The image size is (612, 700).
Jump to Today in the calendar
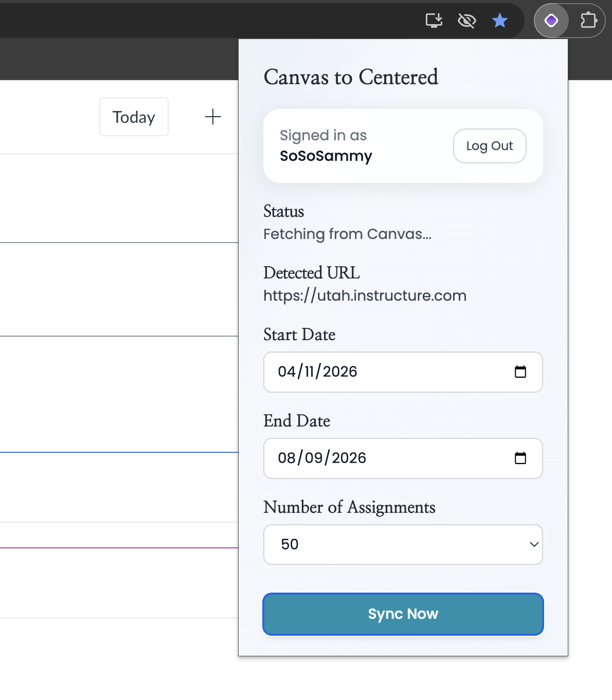(x=134, y=117)
